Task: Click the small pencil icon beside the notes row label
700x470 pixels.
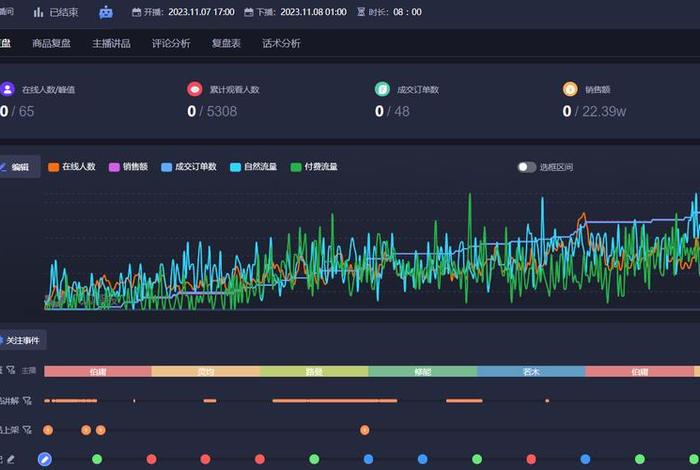Action: pyautogui.click(x=11, y=459)
